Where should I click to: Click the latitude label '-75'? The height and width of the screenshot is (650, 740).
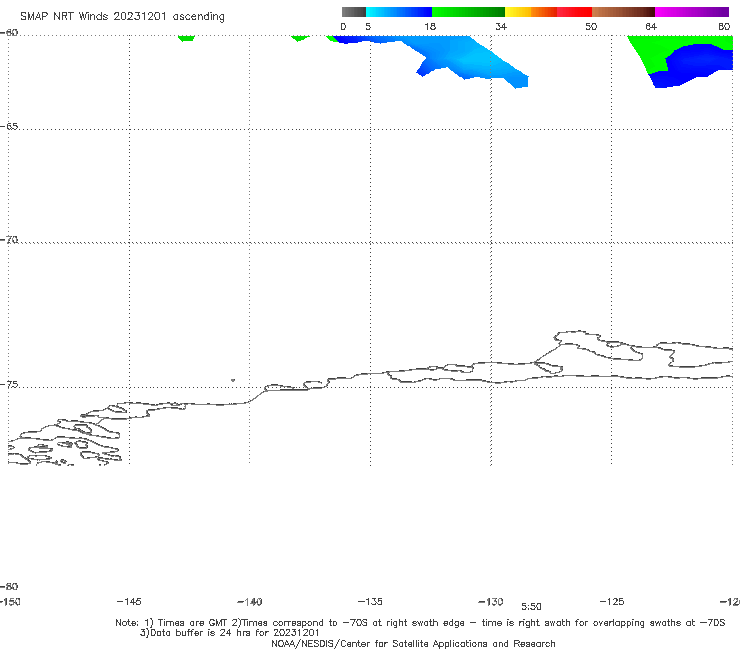pyautogui.click(x=9, y=385)
